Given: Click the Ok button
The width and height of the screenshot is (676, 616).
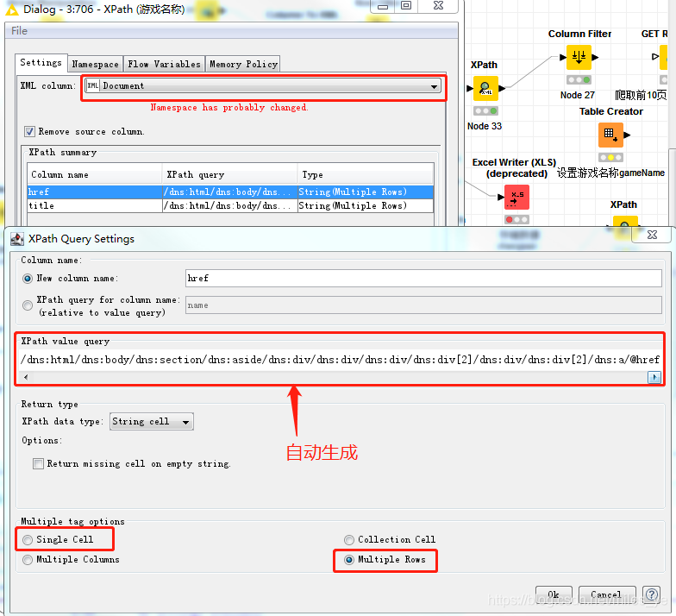Looking at the screenshot, I should coord(554,595).
